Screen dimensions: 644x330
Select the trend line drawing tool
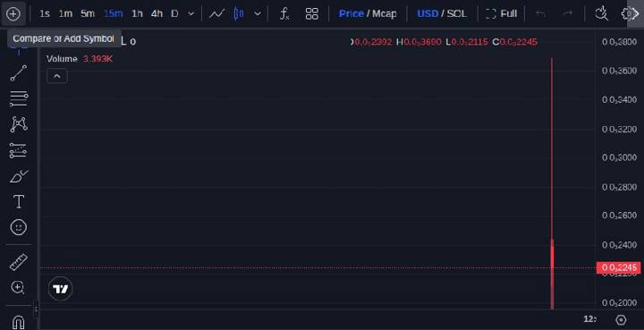(x=19, y=72)
